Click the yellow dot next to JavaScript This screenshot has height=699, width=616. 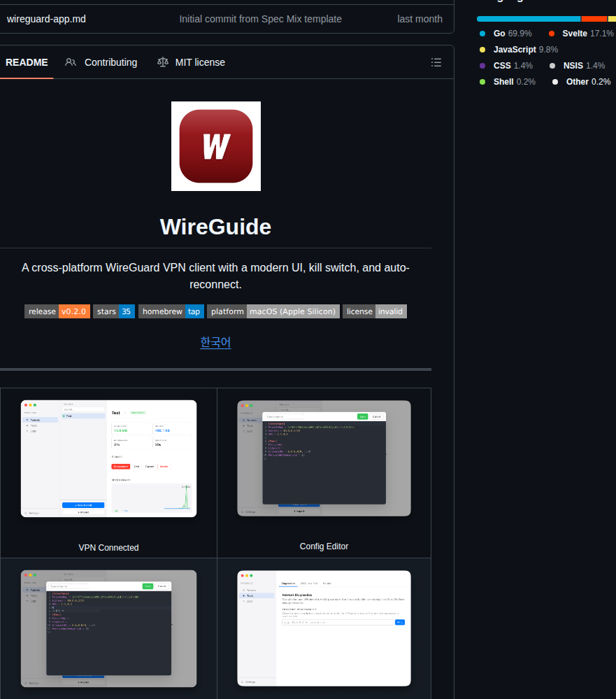pyautogui.click(x=482, y=50)
